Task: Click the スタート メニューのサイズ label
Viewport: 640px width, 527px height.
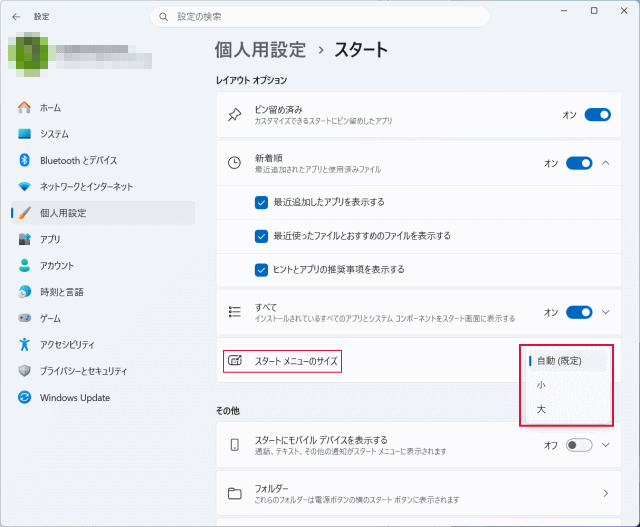Action: (x=296, y=361)
